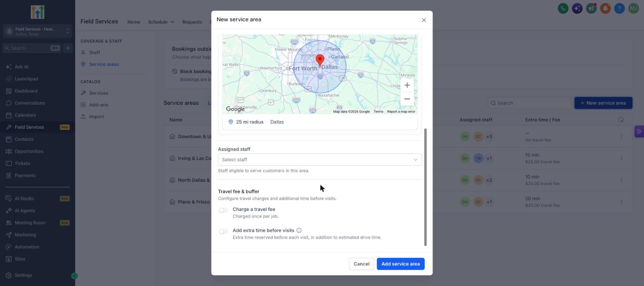Viewport: 644px width, 286px height.
Task: Open Import under Catalog
Action: coord(96,117)
